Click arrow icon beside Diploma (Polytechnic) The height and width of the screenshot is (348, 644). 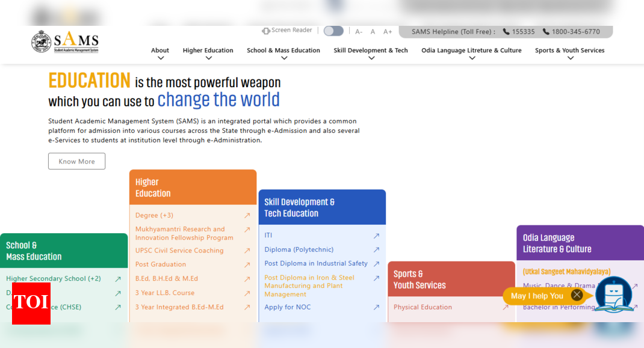[x=376, y=250]
